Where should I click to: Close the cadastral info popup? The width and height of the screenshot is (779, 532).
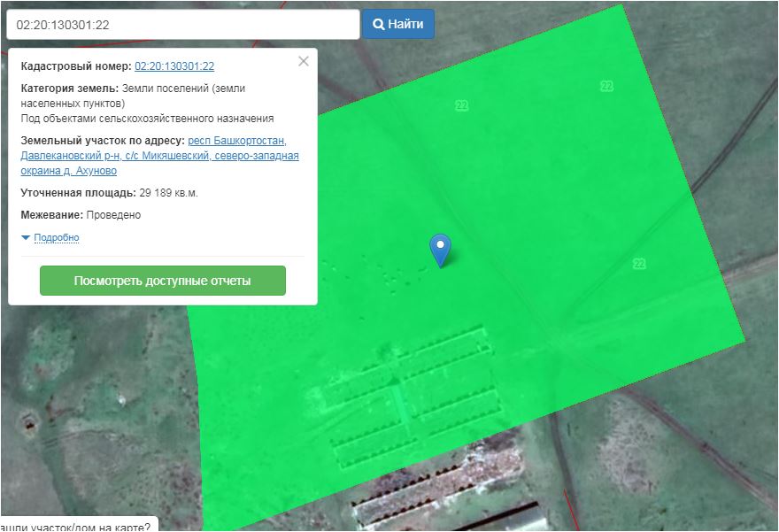tap(304, 61)
